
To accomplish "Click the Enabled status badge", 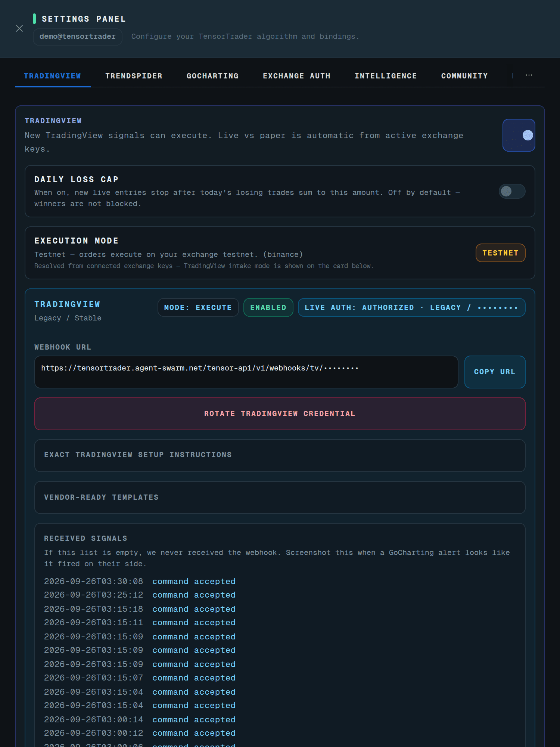I will point(268,307).
